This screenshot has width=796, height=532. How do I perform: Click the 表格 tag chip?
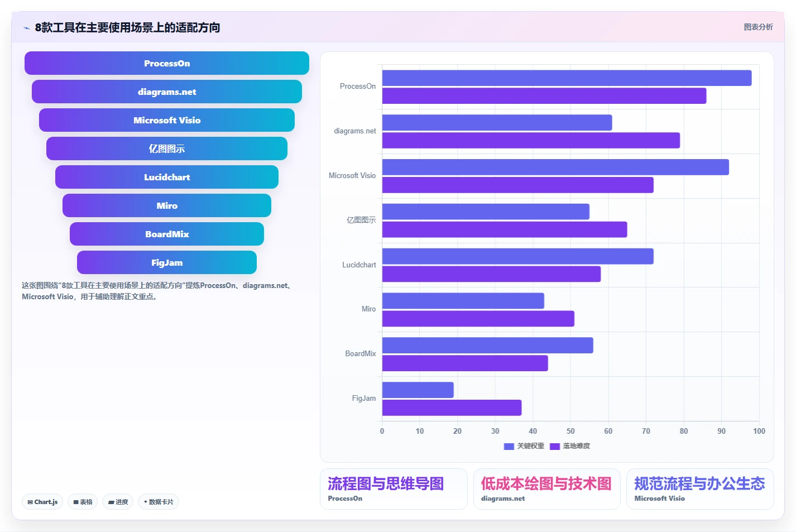point(83,502)
